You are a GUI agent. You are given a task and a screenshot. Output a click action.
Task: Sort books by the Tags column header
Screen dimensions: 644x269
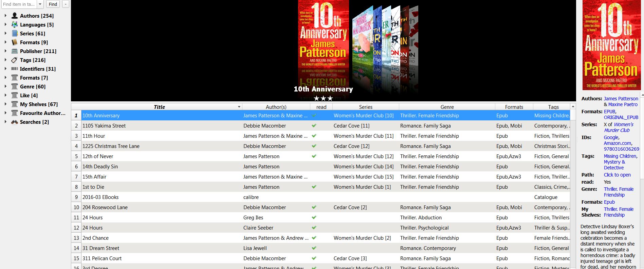point(553,107)
